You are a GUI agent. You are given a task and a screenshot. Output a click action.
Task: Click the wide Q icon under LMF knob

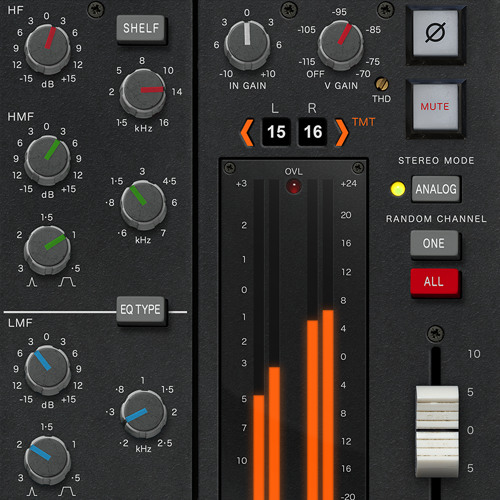tap(67, 492)
